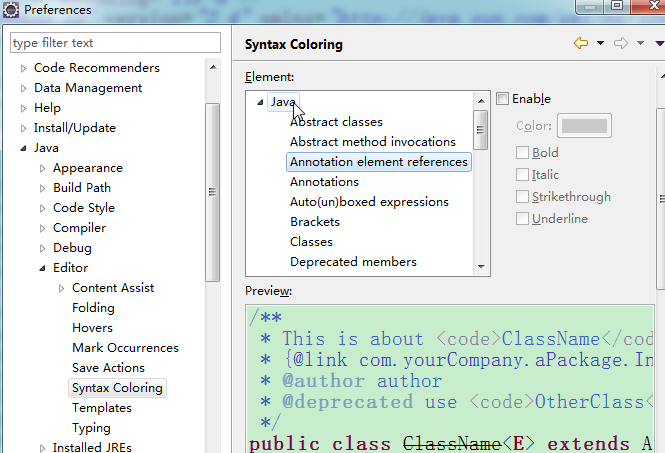Select Deprecated members element
Image resolution: width=665 pixels, height=453 pixels.
[x=354, y=262]
